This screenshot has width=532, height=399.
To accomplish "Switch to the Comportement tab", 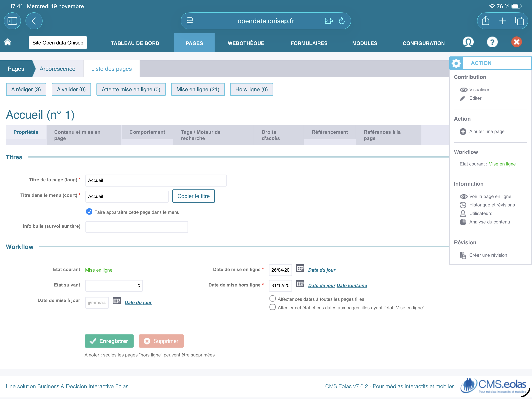I will pos(147,132).
